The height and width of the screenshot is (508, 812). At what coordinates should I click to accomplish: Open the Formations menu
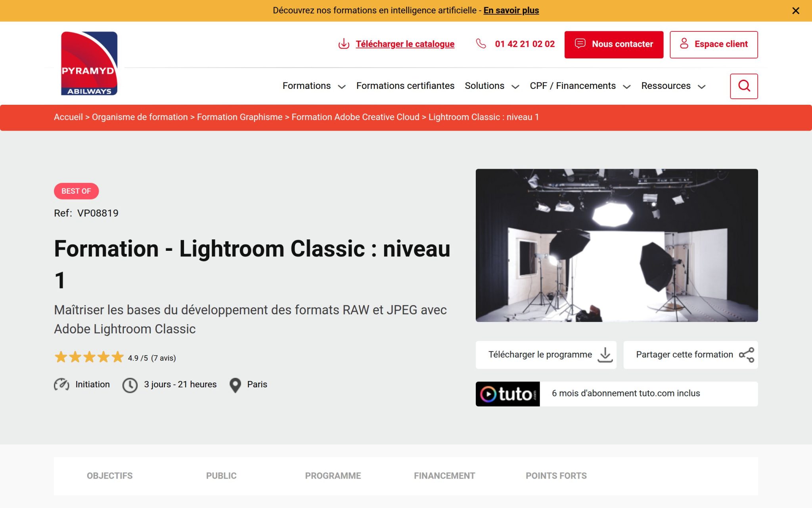[306, 86]
